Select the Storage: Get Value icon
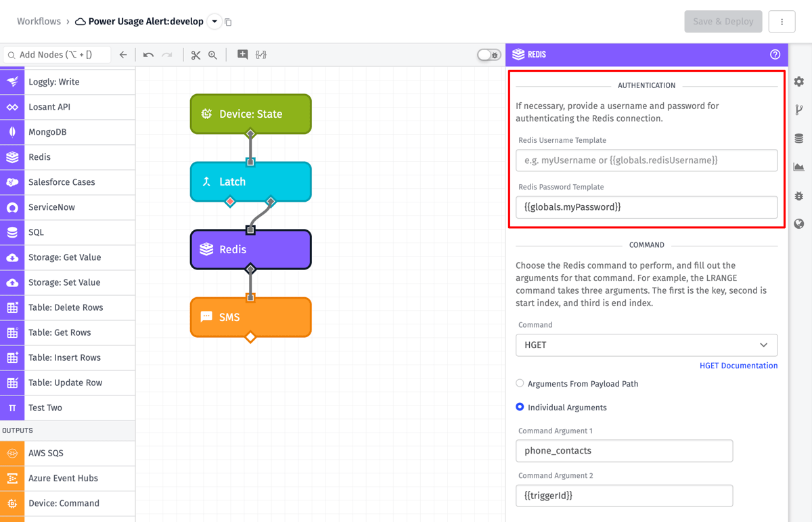This screenshot has height=522, width=812. pos(12,257)
